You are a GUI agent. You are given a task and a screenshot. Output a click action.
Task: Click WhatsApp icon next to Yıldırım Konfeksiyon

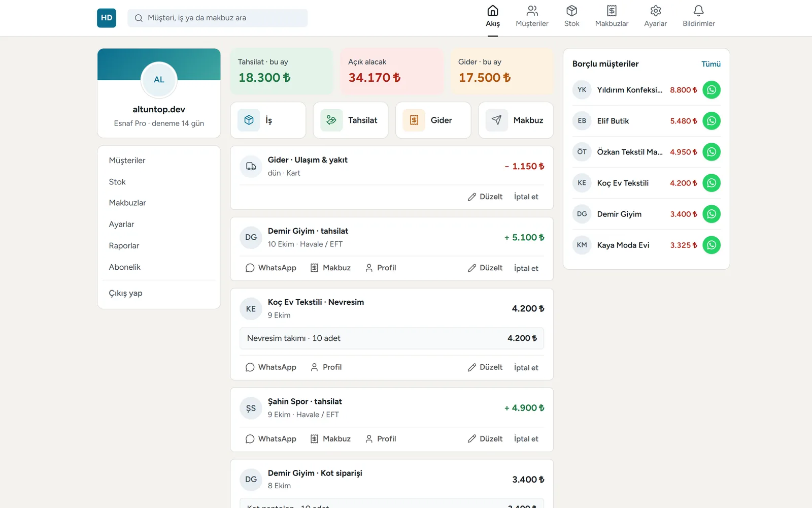click(x=712, y=90)
